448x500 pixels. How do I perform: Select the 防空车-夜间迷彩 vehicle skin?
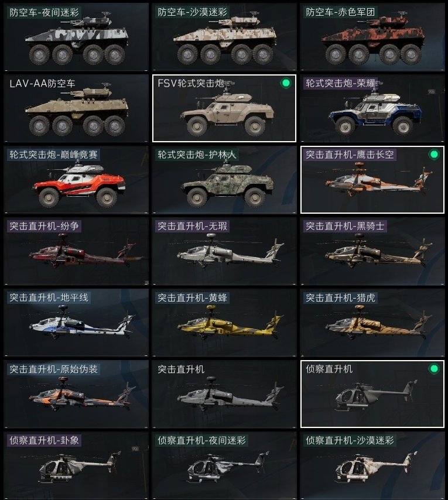coord(76,37)
